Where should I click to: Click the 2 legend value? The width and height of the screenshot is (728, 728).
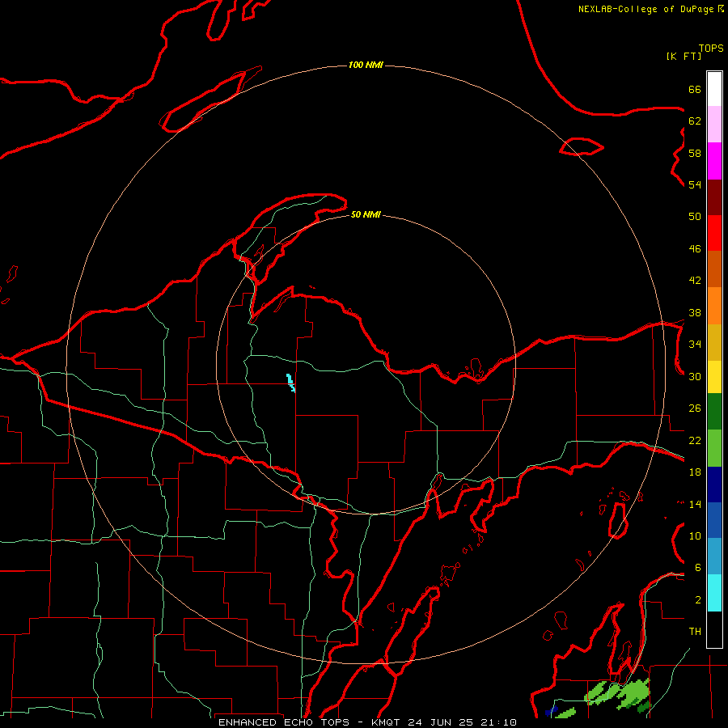(x=698, y=600)
